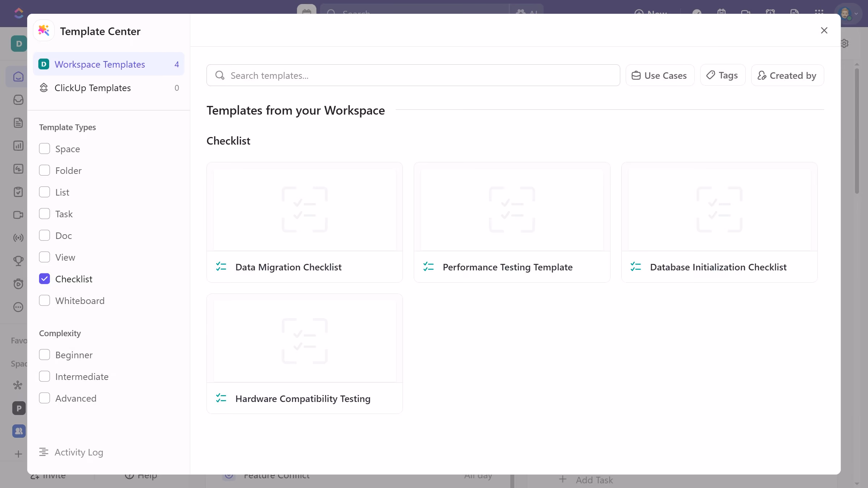Screen dimensions: 868x488
Task: Open the P space in left sidebar
Action: 19,408
